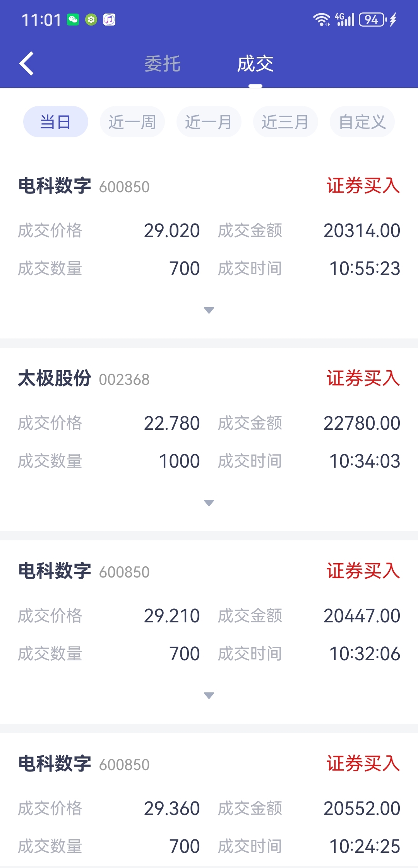Switch to the 委托 tab
Screen dimensions: 418x868
[163, 64]
